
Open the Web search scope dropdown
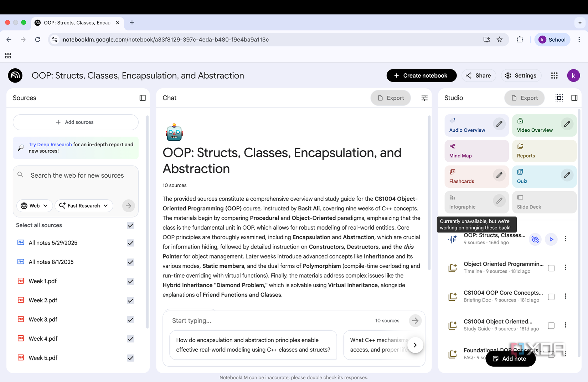(x=34, y=205)
